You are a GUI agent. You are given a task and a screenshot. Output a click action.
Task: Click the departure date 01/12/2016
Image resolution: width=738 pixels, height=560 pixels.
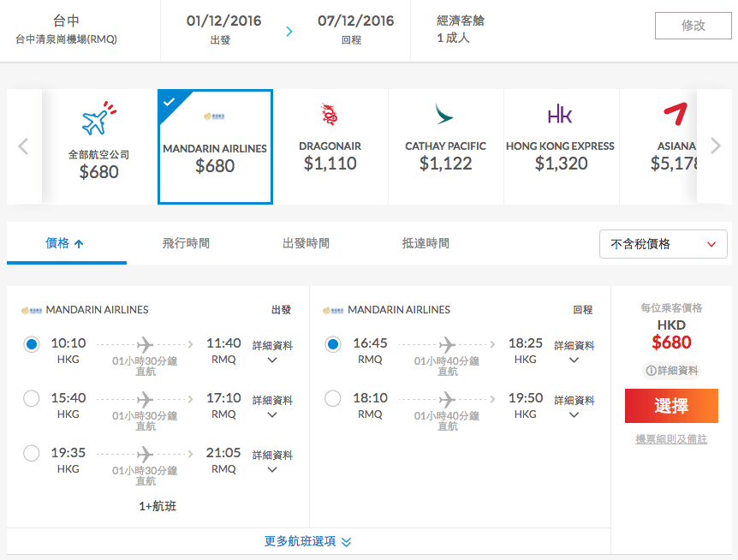223,21
